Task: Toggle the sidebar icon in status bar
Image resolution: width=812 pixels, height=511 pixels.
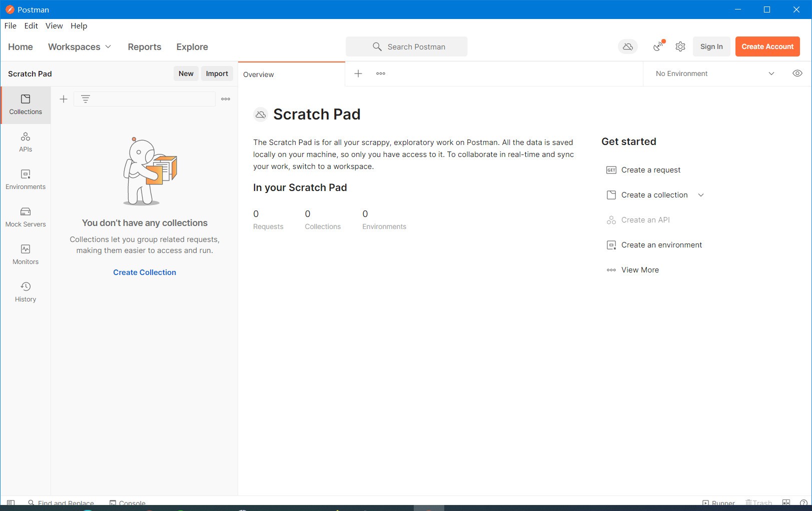Action: click(11, 502)
